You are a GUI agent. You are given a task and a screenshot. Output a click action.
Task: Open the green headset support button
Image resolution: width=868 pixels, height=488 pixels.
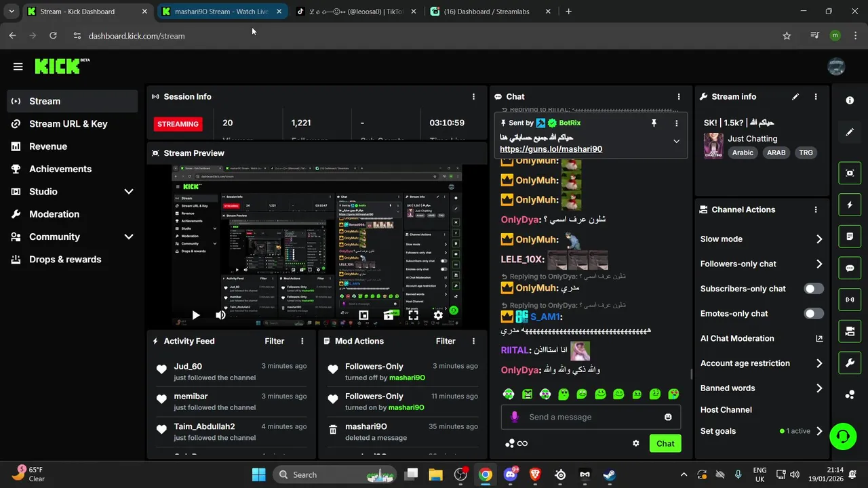[x=843, y=436]
